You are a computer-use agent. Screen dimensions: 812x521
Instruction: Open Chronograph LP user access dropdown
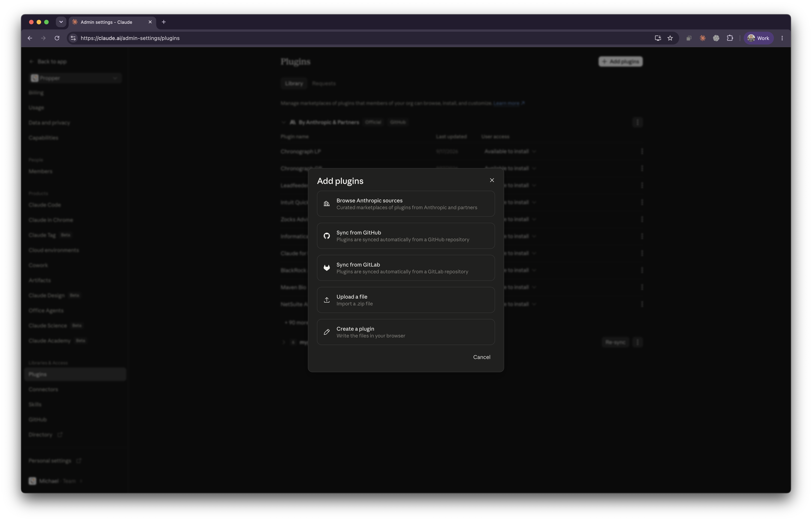(510, 151)
